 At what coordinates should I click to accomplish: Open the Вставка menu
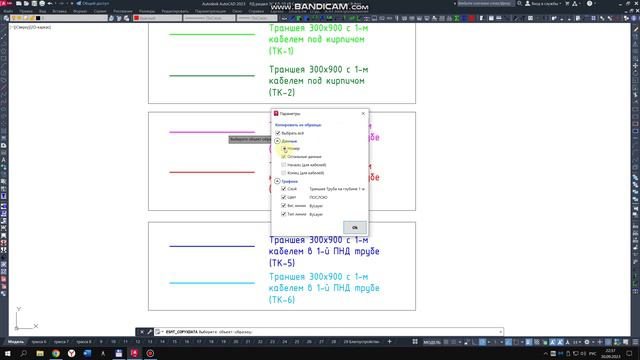click(x=60, y=11)
